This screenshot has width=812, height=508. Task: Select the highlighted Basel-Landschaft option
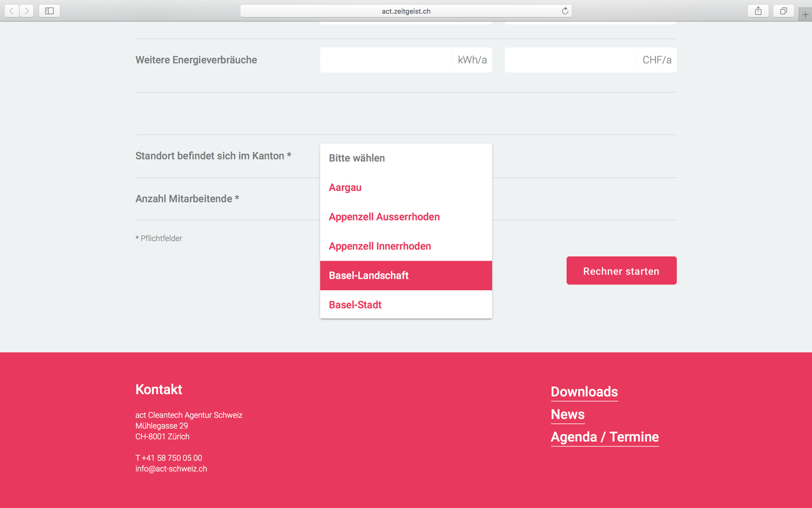tap(406, 275)
